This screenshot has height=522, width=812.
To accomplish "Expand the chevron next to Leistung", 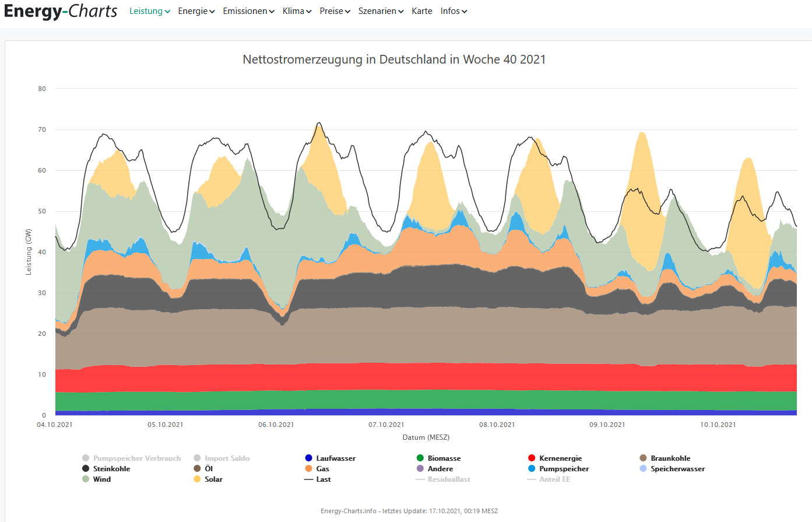I will click(167, 12).
